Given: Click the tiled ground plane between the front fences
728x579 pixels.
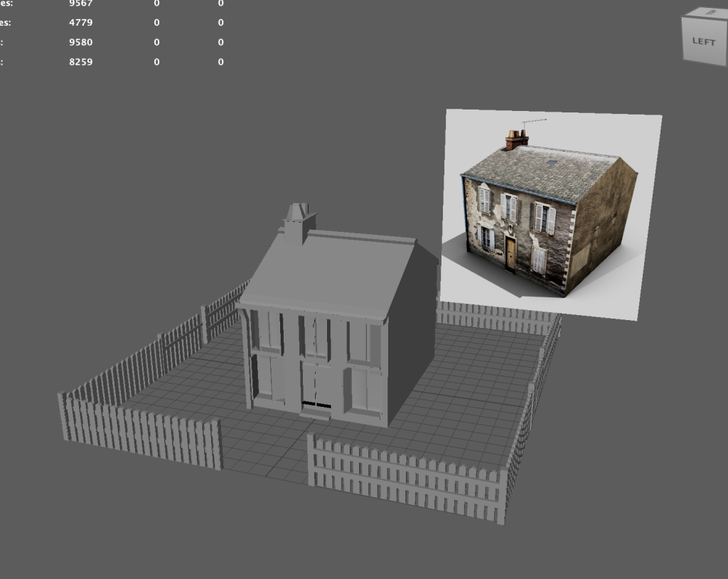Looking at the screenshot, I should [264, 452].
